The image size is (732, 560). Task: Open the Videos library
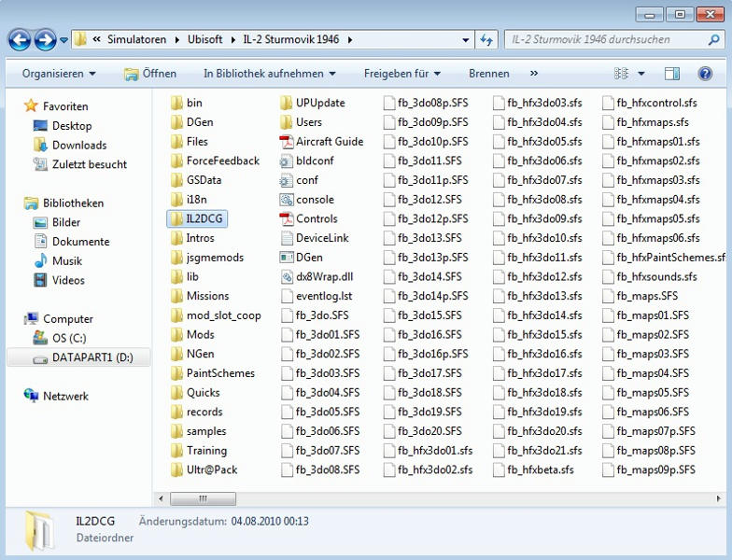click(x=59, y=280)
